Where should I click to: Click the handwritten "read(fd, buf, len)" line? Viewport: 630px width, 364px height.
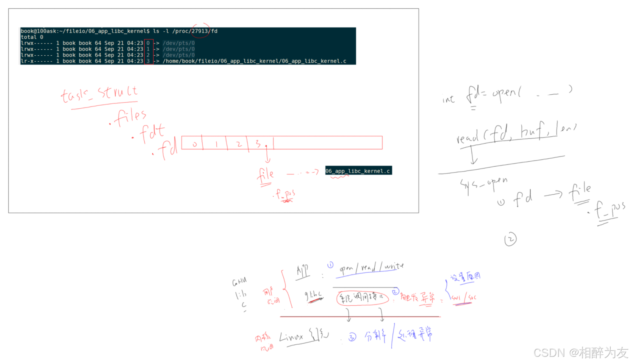pyautogui.click(x=516, y=133)
